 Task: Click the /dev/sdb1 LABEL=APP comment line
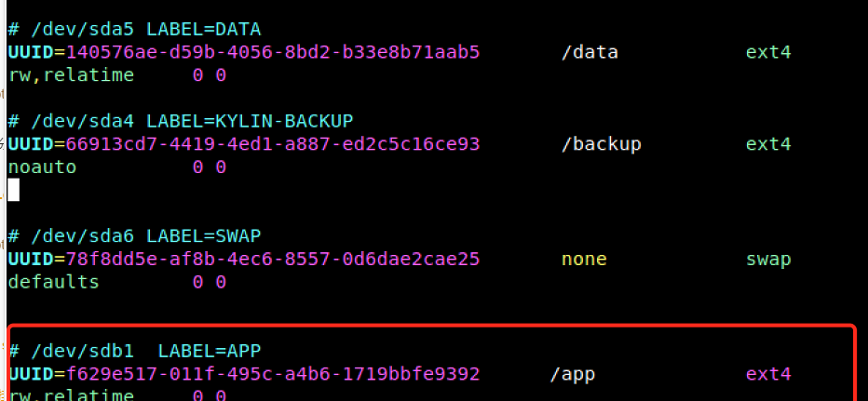(x=136, y=351)
